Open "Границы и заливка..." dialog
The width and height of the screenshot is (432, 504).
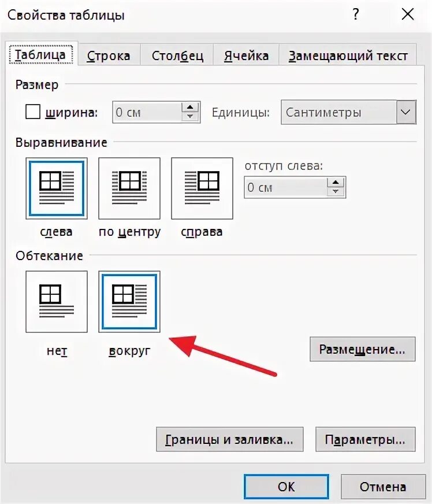(x=230, y=439)
